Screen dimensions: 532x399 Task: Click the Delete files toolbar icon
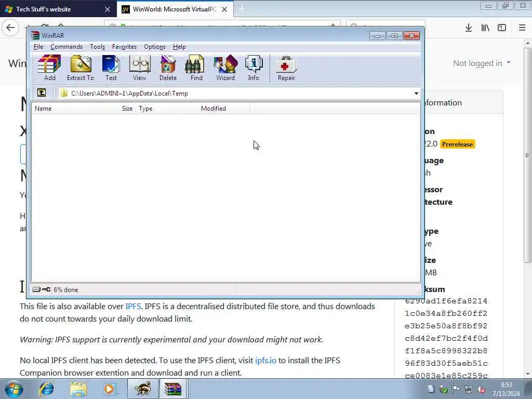pyautogui.click(x=168, y=68)
